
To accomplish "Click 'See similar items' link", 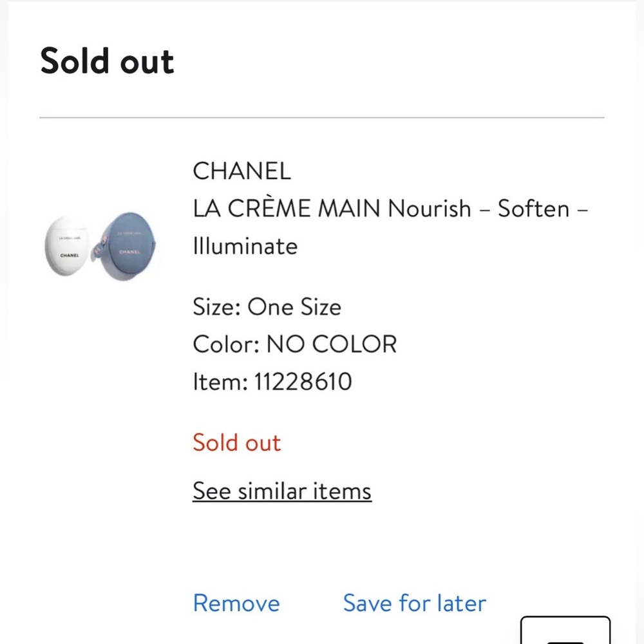I will click(x=281, y=491).
